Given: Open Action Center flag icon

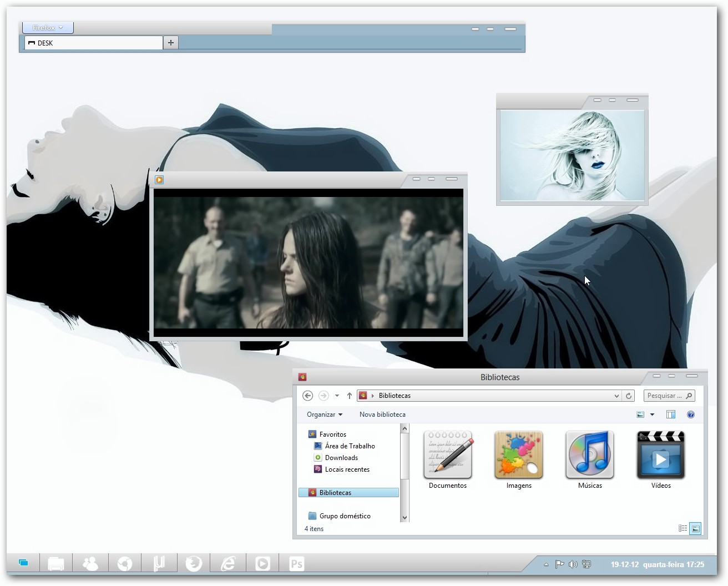Looking at the screenshot, I should click(x=559, y=564).
